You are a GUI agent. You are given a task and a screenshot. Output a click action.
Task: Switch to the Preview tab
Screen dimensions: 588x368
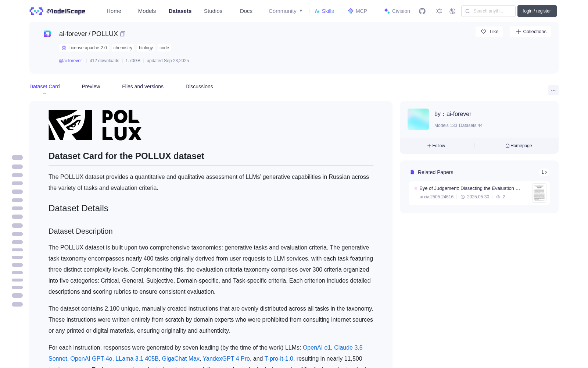coord(91,86)
